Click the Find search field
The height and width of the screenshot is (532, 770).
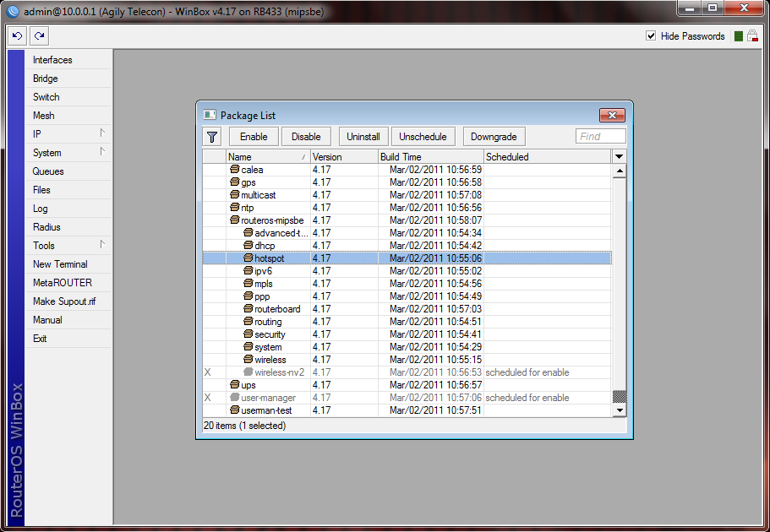tap(601, 137)
